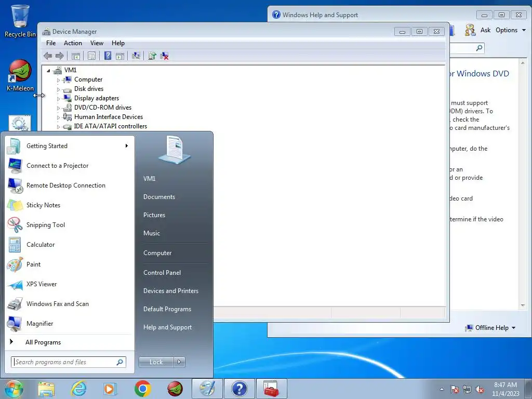
Task: Open Windows Fax and Scan
Action: click(69, 303)
